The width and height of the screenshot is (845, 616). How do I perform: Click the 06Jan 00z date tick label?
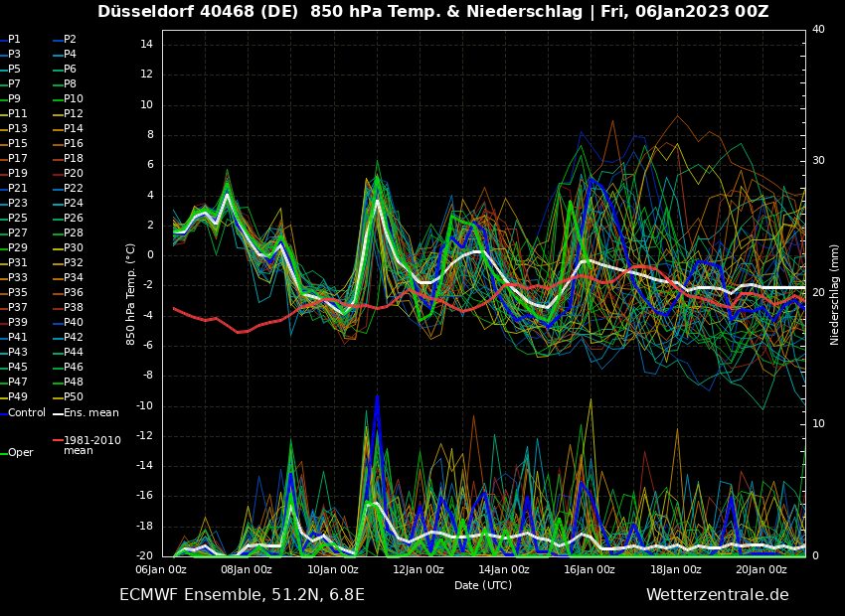161,569
